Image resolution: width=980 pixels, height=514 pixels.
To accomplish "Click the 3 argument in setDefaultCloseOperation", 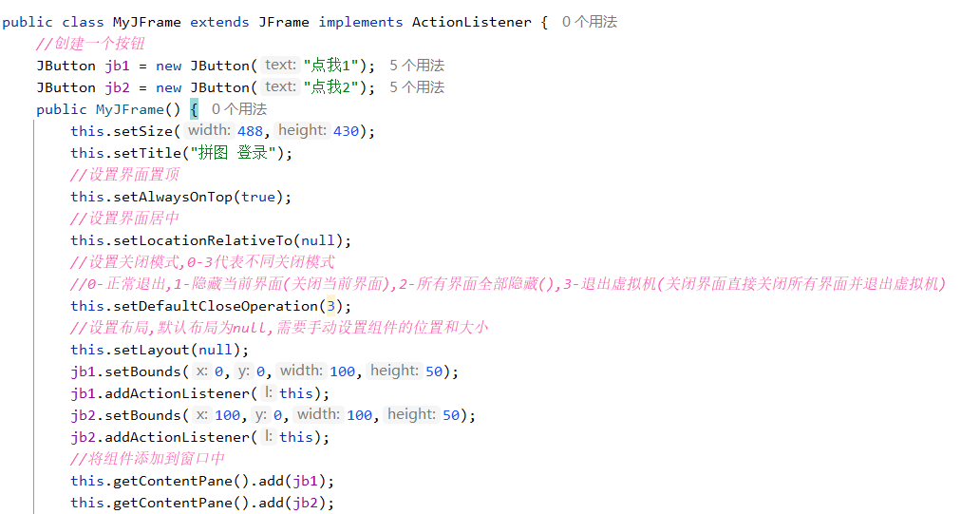I will pyautogui.click(x=330, y=306).
